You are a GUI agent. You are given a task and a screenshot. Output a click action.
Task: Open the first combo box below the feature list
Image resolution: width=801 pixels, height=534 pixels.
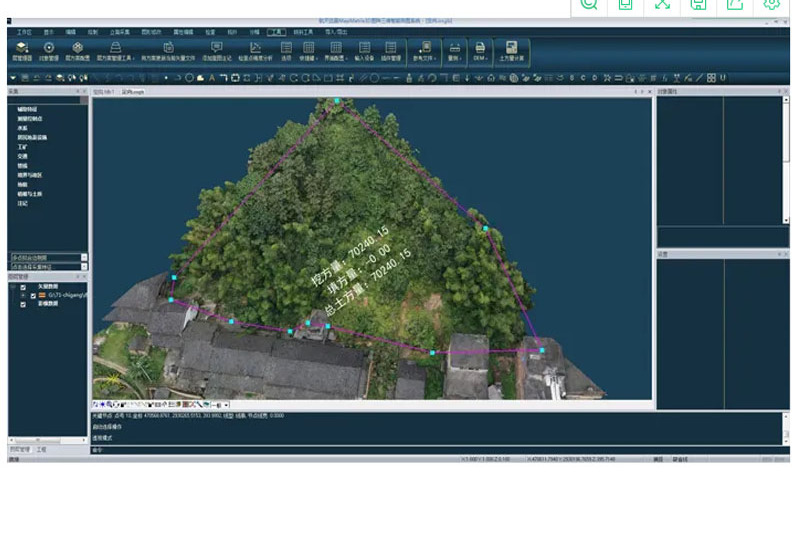[49, 258]
